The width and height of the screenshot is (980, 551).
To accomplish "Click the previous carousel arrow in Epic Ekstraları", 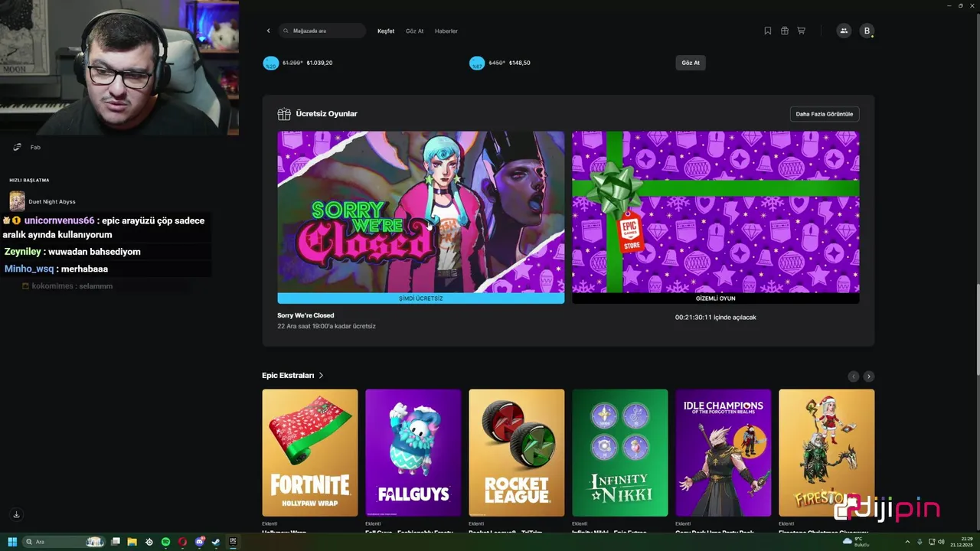I will pos(854,377).
